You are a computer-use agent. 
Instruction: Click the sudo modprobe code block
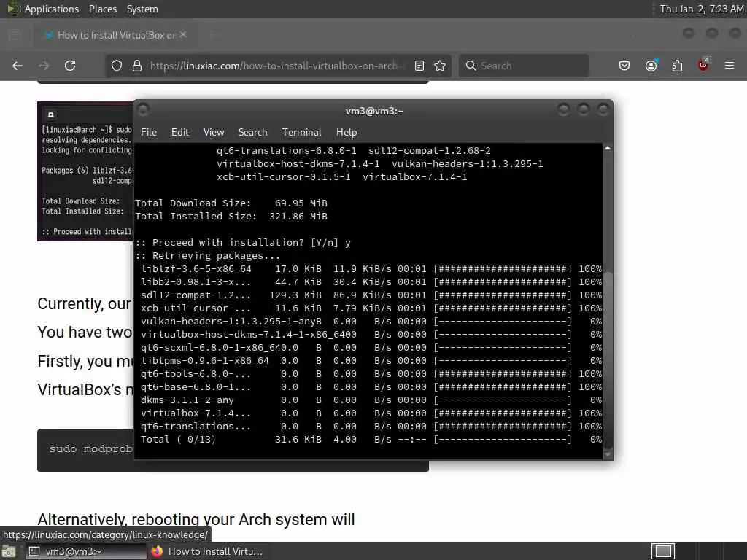click(86, 450)
